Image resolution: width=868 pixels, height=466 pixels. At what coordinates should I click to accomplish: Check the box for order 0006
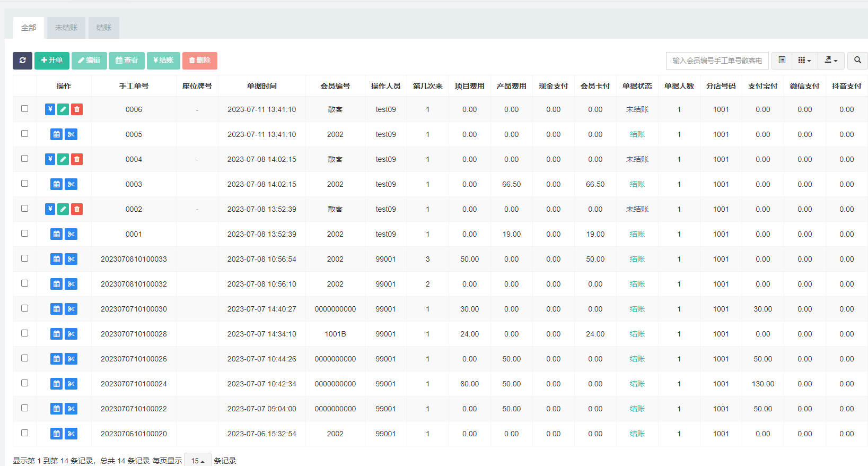pyautogui.click(x=24, y=108)
